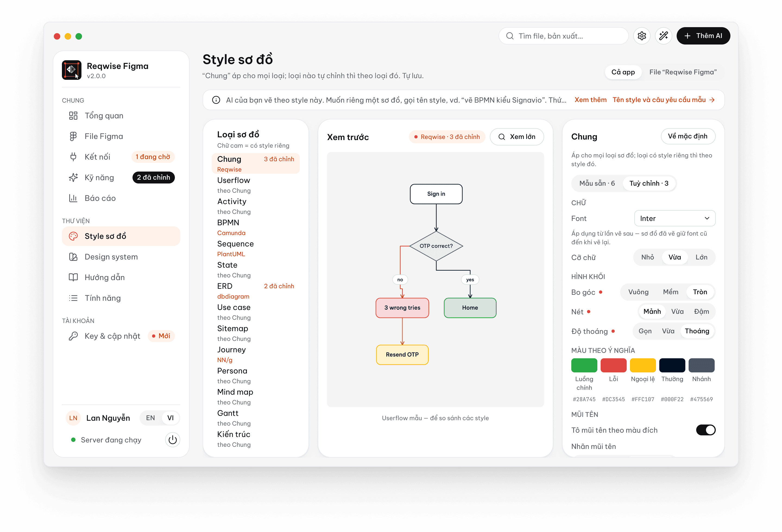Select BPMN in the diagram type list
Viewport: 782px width, 532px height.
click(256, 227)
